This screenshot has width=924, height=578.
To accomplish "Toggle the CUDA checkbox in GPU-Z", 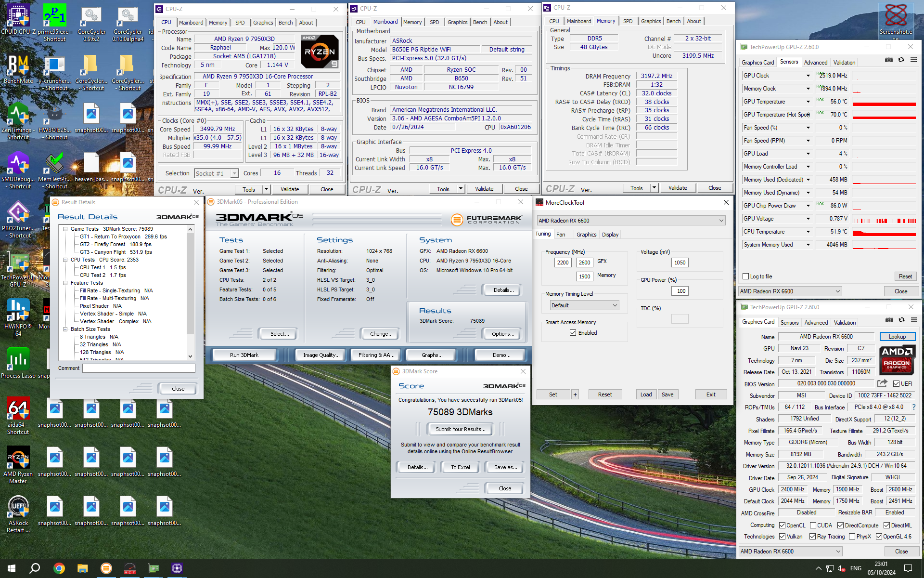I will (x=813, y=525).
